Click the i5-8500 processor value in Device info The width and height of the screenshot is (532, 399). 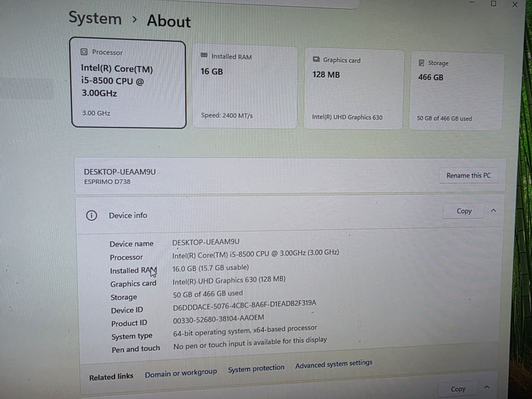coord(255,254)
